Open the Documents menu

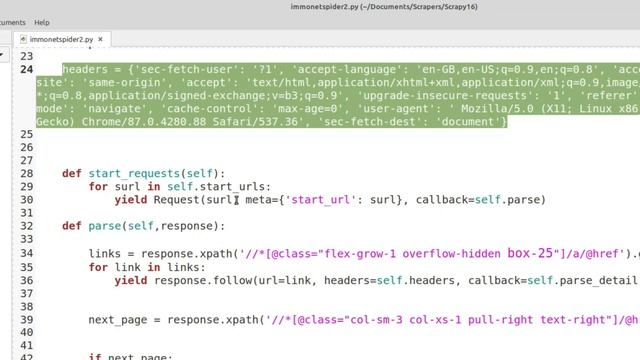pyautogui.click(x=12, y=22)
